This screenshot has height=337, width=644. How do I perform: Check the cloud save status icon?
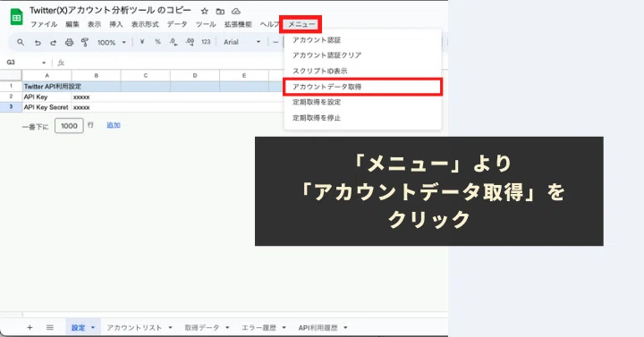tap(236, 11)
